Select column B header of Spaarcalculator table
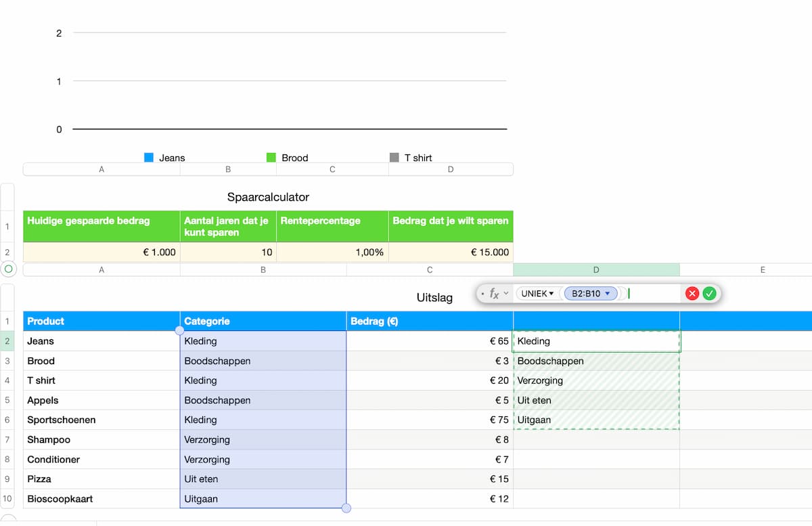 point(228,169)
